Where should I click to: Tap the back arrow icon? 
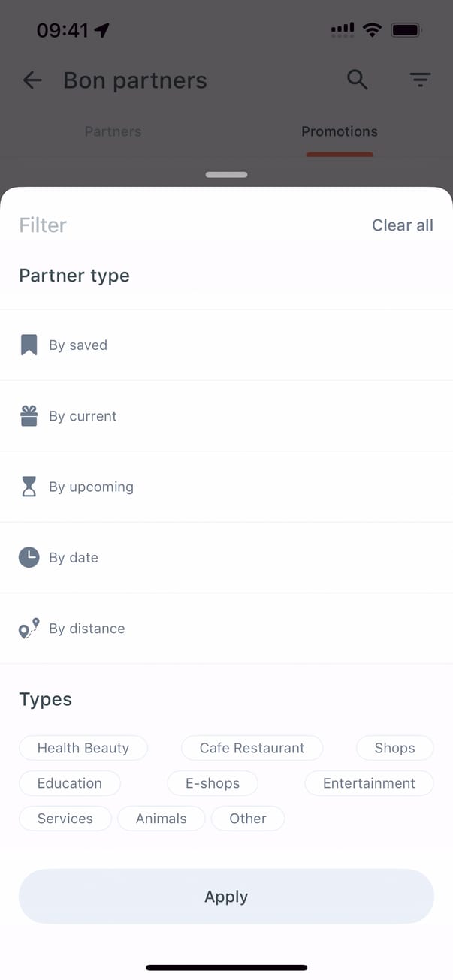point(32,80)
